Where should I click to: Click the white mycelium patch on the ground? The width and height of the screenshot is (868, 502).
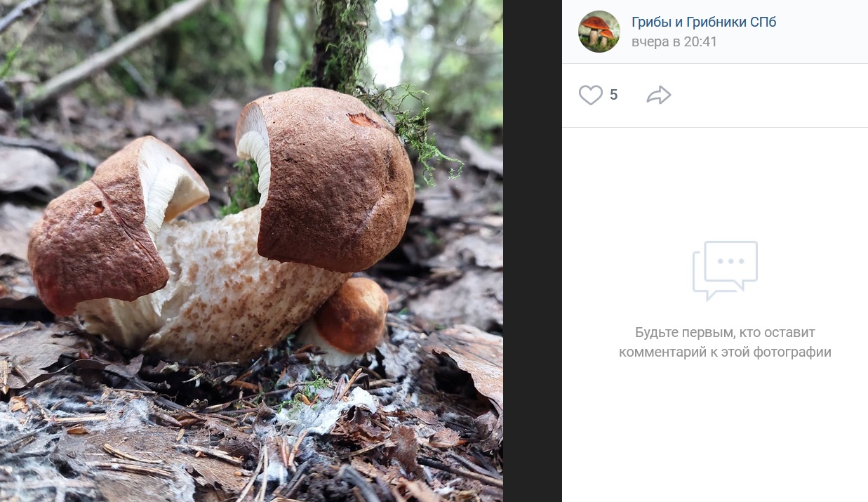[x=330, y=414]
